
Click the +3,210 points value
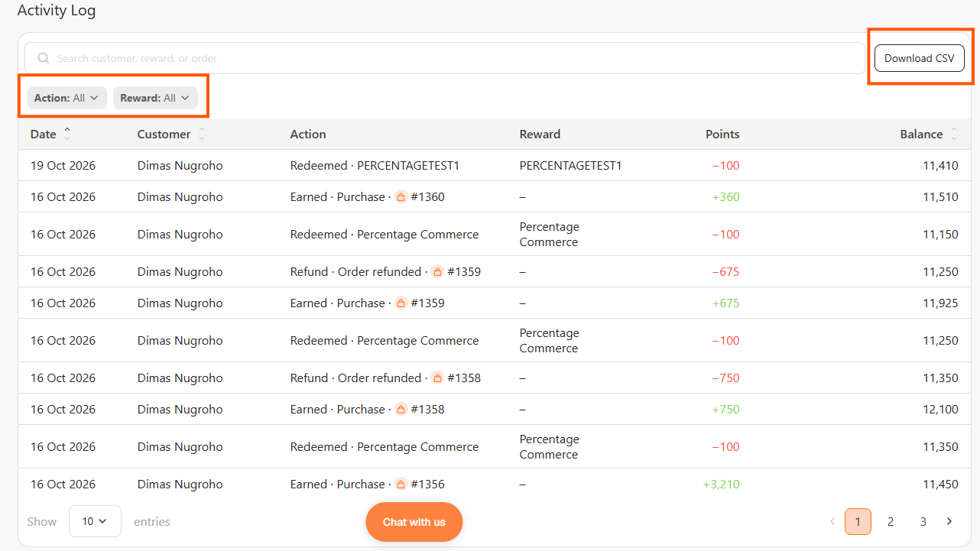tap(722, 484)
